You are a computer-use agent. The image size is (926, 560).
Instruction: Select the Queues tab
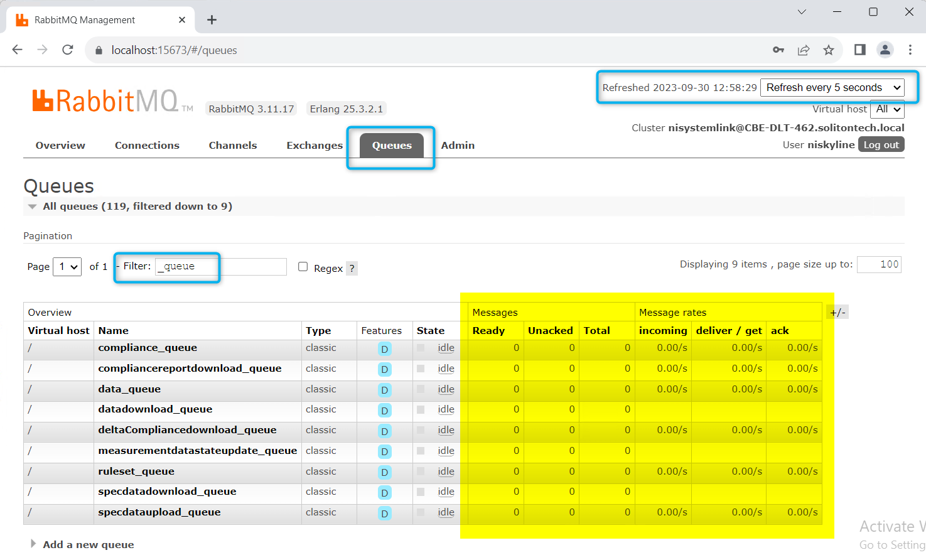tap(392, 145)
